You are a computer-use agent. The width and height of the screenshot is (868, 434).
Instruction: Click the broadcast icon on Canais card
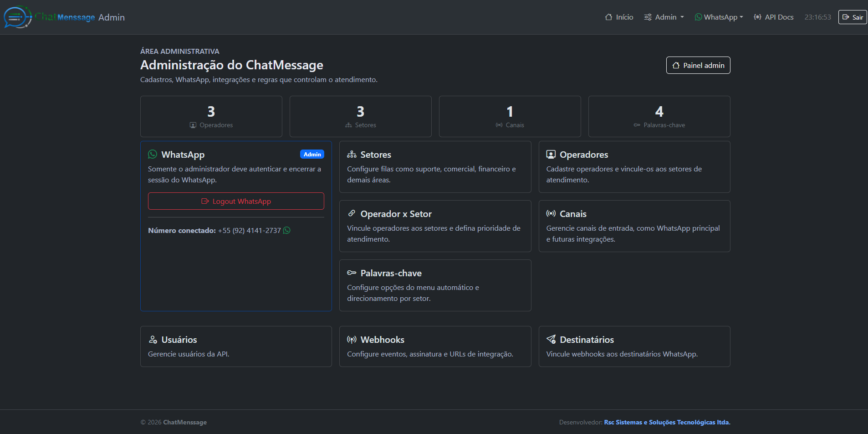(551, 213)
